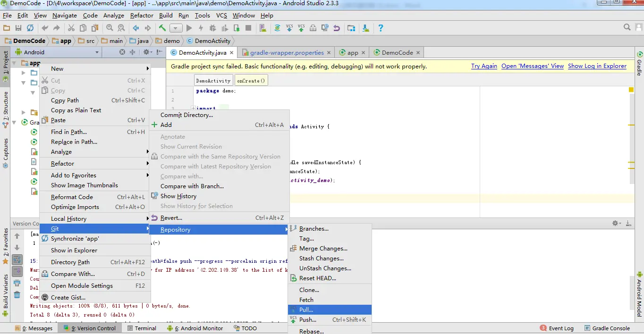Open the Terminal tool window button
The height and width of the screenshot is (334, 644).
pos(141,328)
